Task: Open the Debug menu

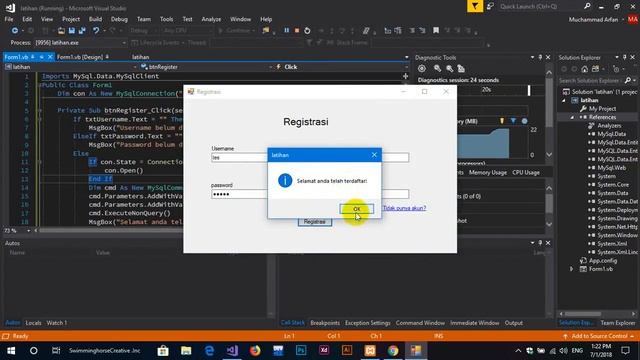Action: [119, 19]
